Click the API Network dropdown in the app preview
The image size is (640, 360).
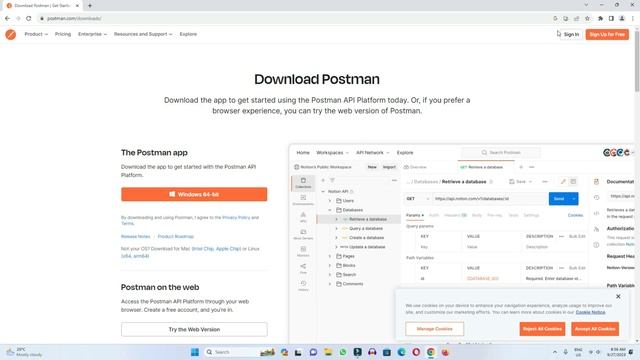pyautogui.click(x=372, y=153)
